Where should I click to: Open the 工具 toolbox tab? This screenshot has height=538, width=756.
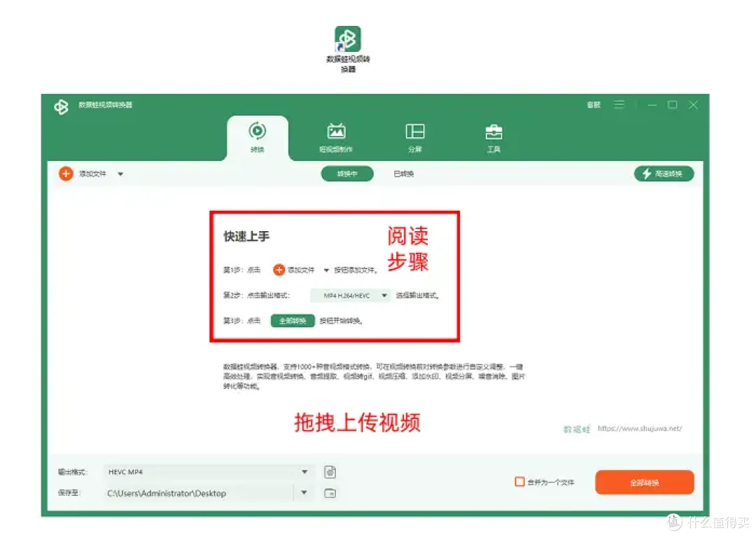[x=493, y=138]
